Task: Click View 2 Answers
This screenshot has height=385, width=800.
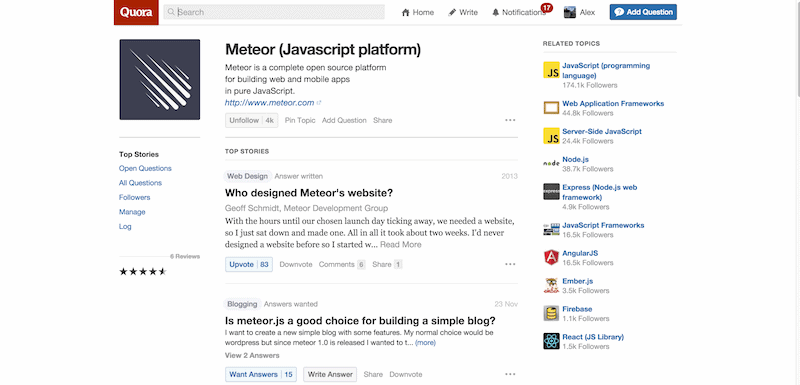Action: 252,355
